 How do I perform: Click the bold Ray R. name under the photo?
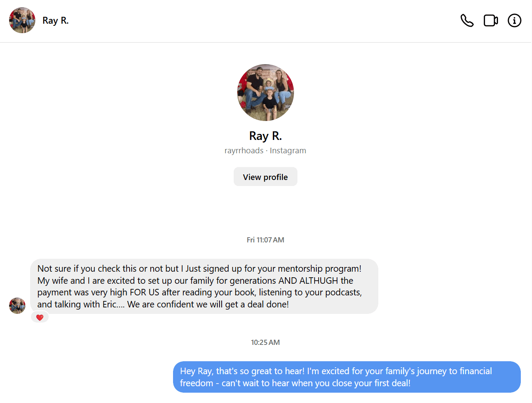coord(265,136)
